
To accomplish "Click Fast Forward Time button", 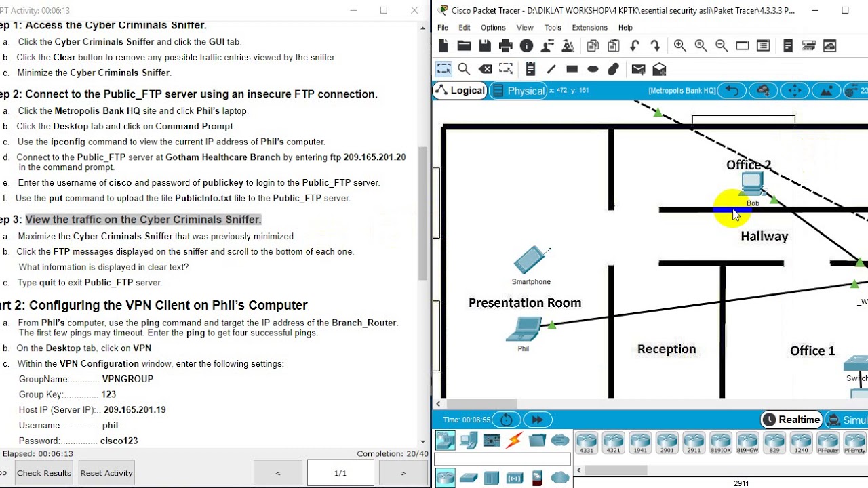I will [x=537, y=420].
